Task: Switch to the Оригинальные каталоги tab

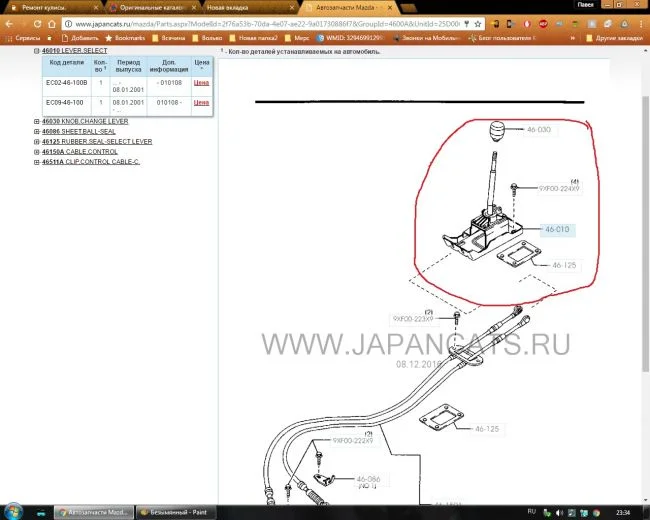Action: pos(150,7)
